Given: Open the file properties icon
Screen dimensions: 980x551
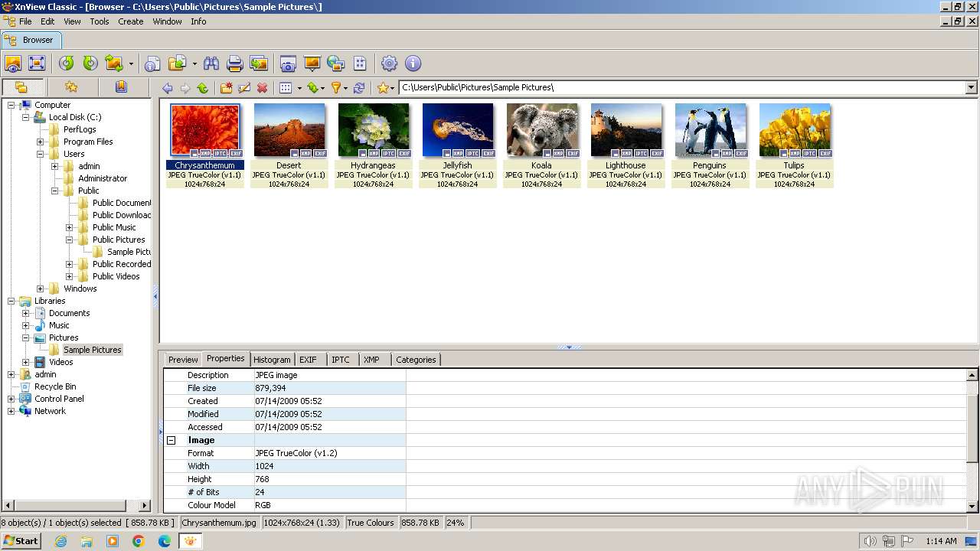Looking at the screenshot, I should pos(153,64).
